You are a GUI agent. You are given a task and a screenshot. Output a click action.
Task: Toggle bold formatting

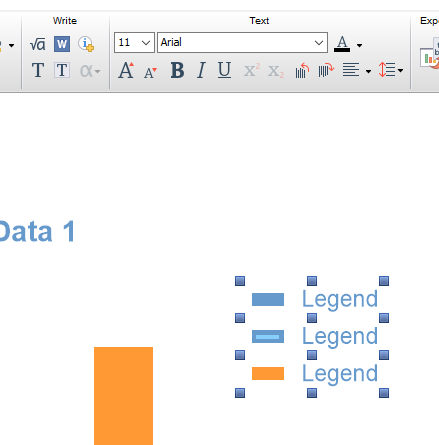[177, 70]
